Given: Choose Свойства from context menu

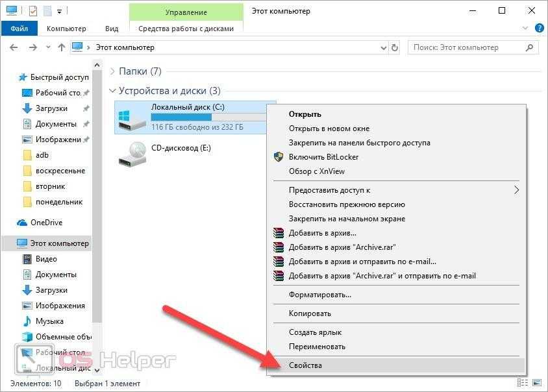Looking at the screenshot, I should (305, 365).
